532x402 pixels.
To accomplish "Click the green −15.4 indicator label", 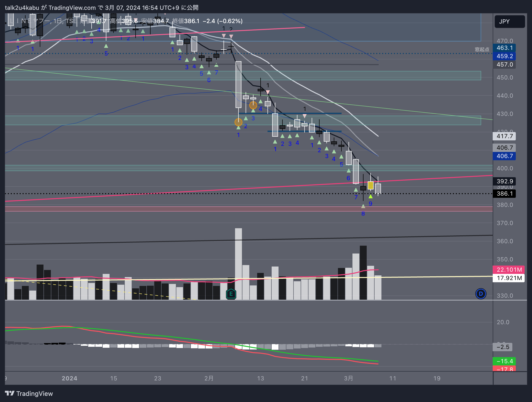I will point(504,361).
